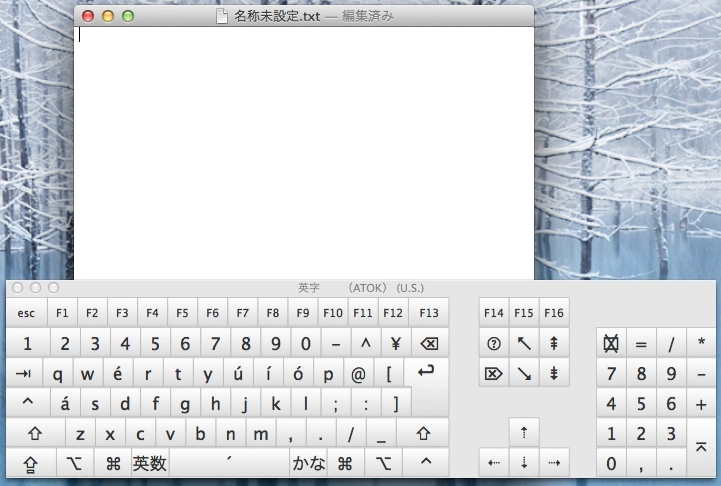This screenshot has width=721, height=486.
Task: Click the space bar with acute accent
Action: tap(229, 463)
